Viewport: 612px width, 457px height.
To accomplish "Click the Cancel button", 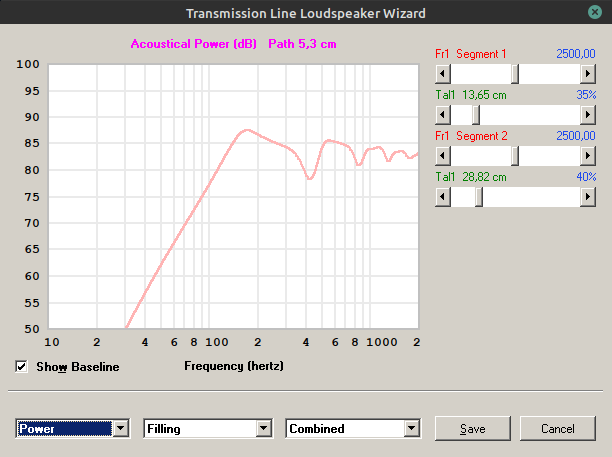I will tap(558, 429).
